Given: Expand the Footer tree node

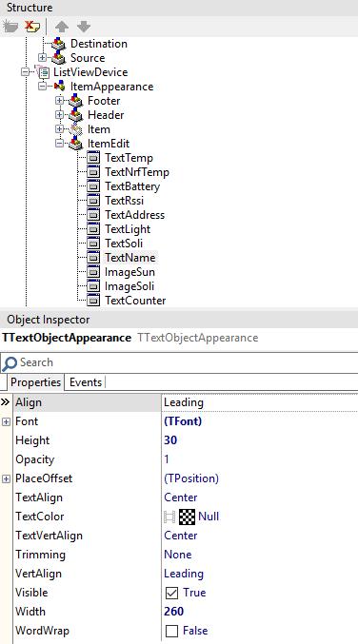Looking at the screenshot, I should point(60,101).
